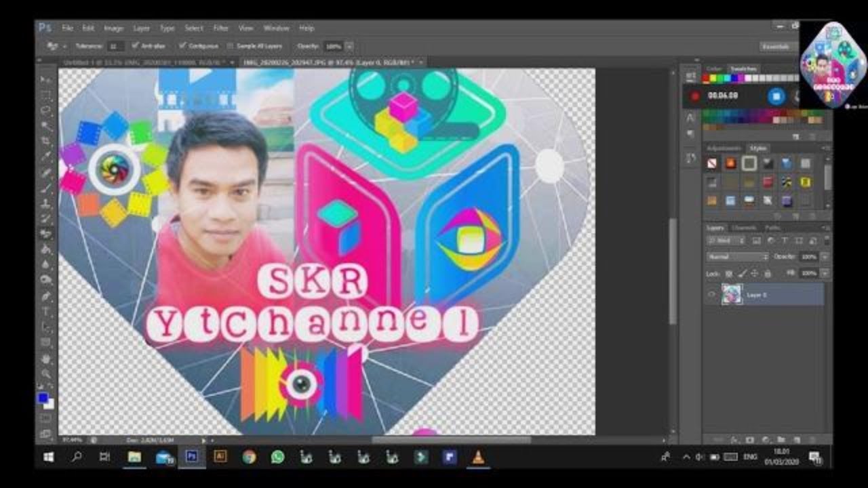Set the white background color swatch
868x488 pixels.
[49, 405]
